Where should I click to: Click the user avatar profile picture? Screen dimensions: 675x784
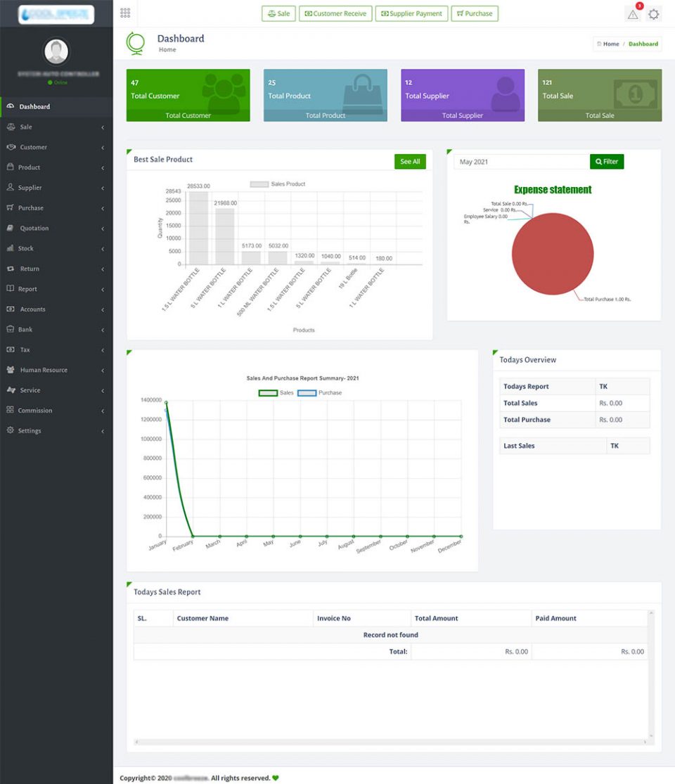click(x=56, y=51)
